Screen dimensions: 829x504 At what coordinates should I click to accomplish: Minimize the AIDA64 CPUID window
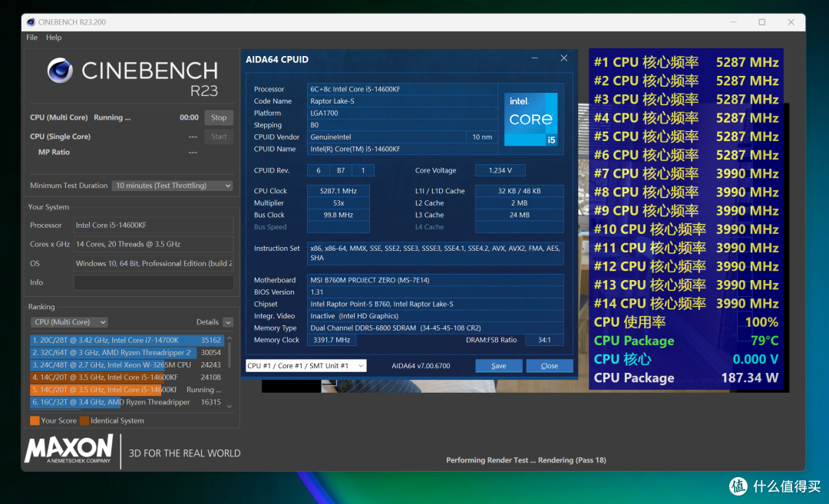(534, 58)
